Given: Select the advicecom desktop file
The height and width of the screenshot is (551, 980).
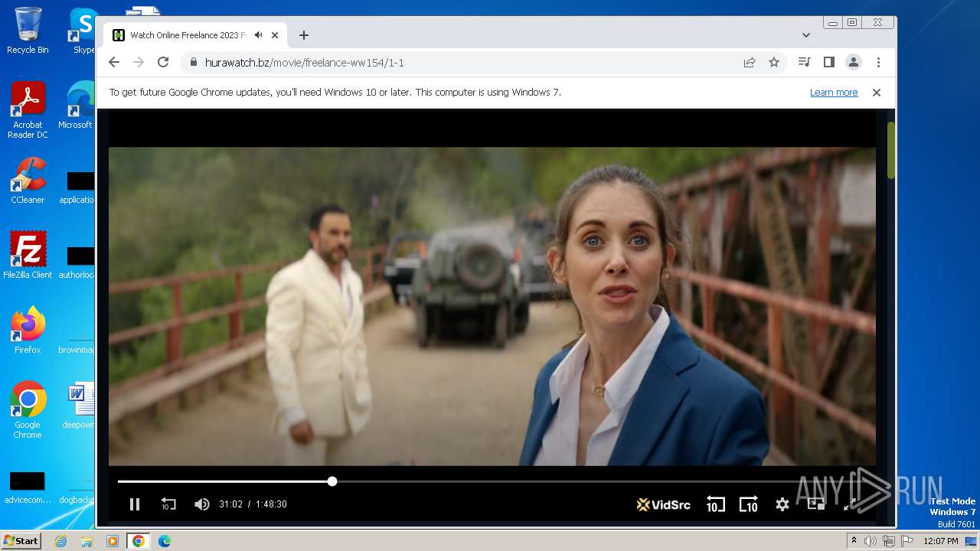Looking at the screenshot, I should [x=28, y=487].
